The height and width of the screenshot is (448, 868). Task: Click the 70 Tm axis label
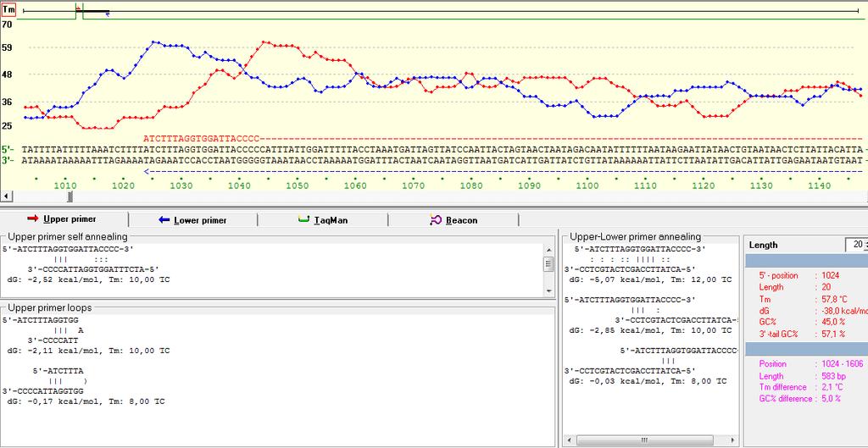click(x=7, y=25)
